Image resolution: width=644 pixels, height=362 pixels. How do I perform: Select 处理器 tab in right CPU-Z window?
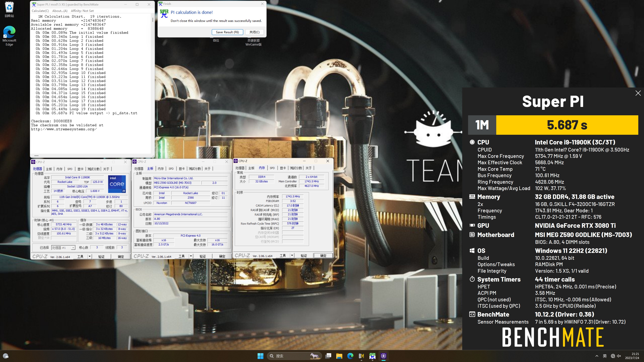pyautogui.click(x=240, y=168)
